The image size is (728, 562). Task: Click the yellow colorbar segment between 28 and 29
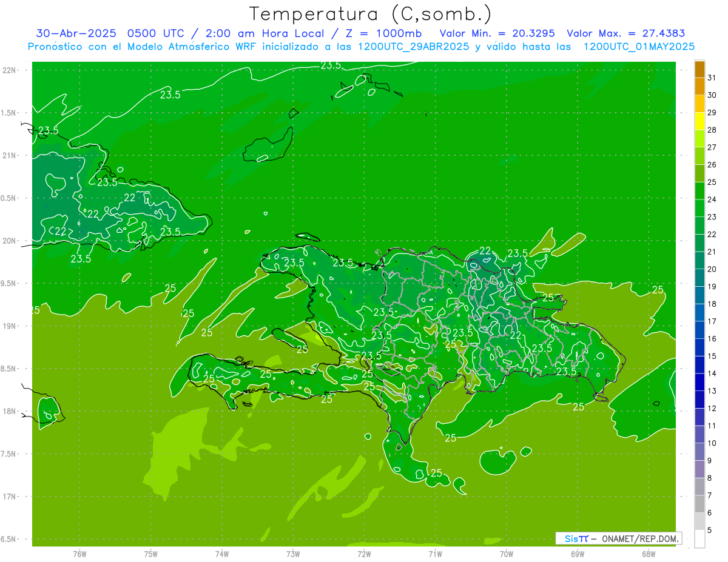click(699, 121)
